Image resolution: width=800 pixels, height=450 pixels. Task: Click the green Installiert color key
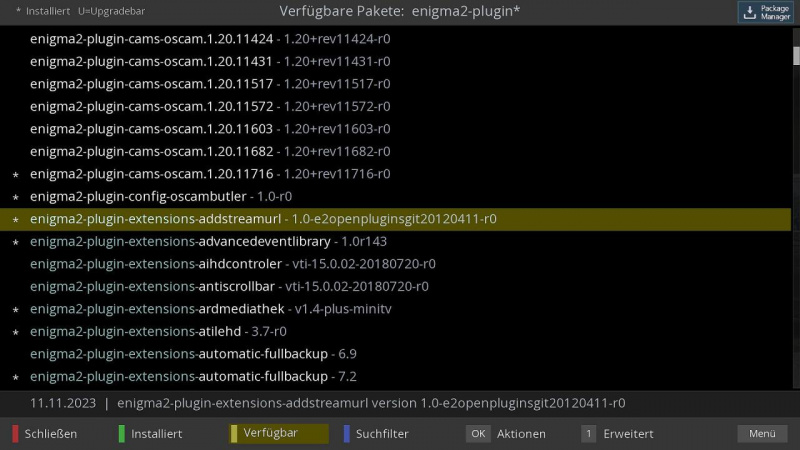[x=121, y=434]
